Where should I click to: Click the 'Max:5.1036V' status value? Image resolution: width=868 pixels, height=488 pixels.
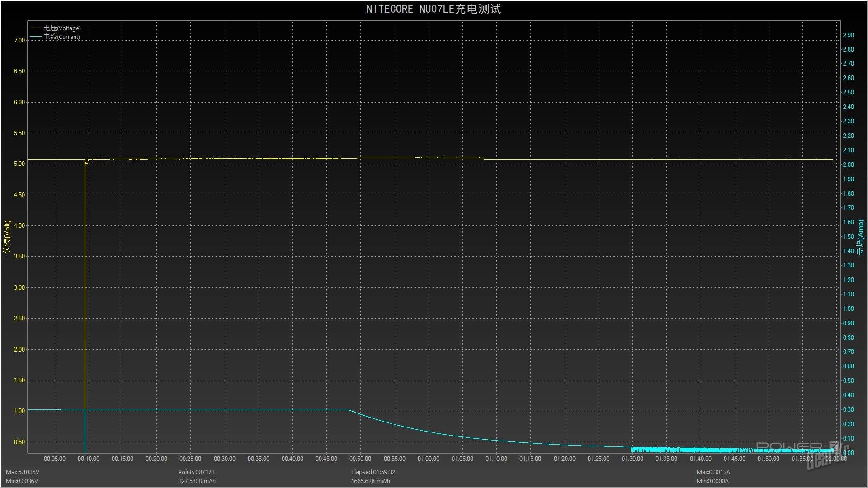tap(23, 472)
